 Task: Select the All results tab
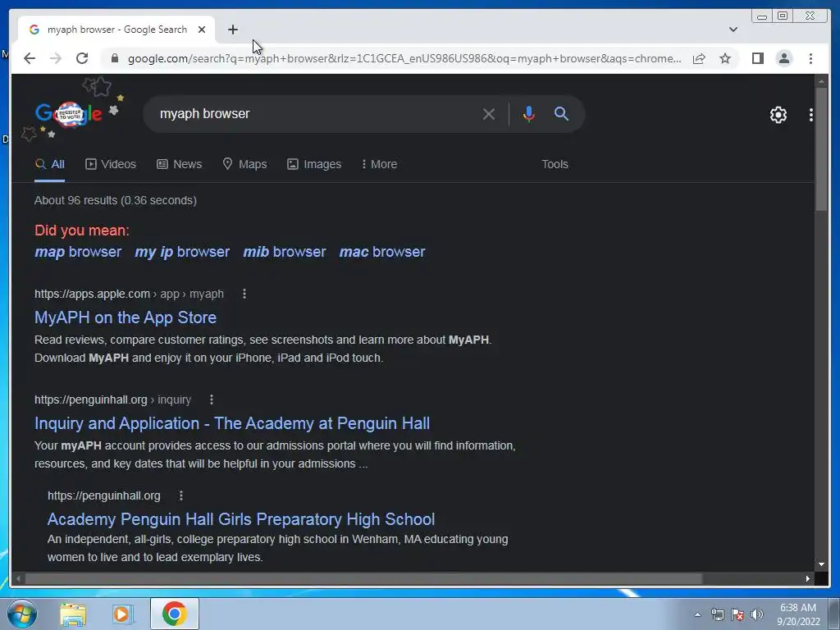tap(49, 164)
